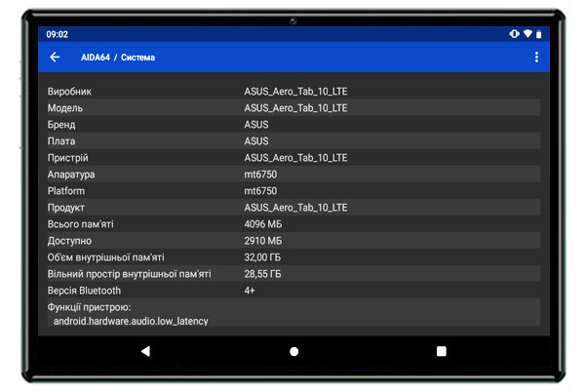Image resolution: width=585 pixels, height=392 pixels.
Task: Select the Пристрій row label
Action: 68,158
